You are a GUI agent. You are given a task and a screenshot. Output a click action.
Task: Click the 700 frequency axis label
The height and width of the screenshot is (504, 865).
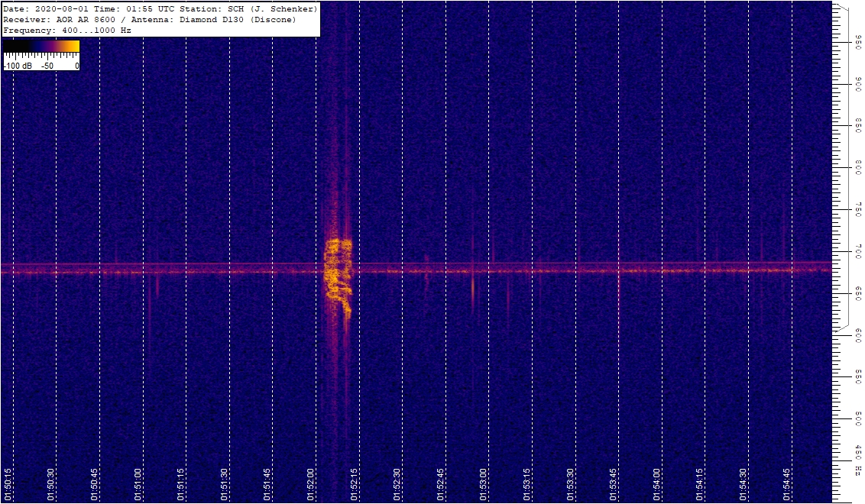(x=858, y=250)
